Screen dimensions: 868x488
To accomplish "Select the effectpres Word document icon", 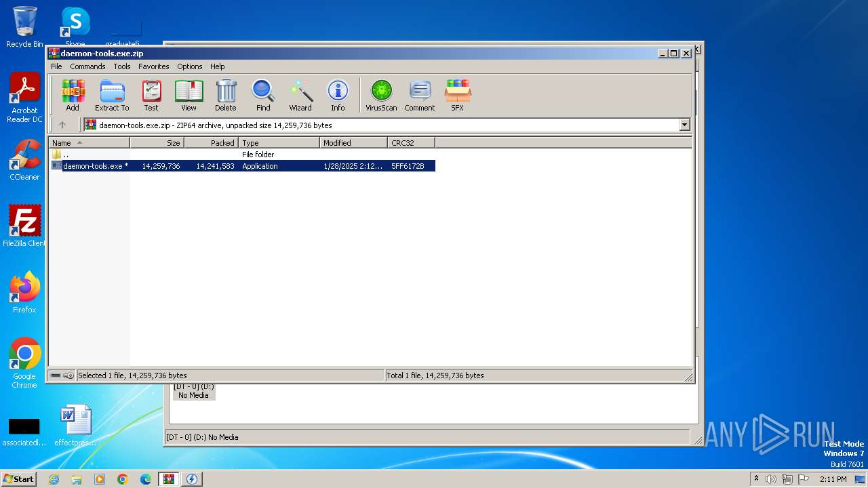I will (x=75, y=426).
